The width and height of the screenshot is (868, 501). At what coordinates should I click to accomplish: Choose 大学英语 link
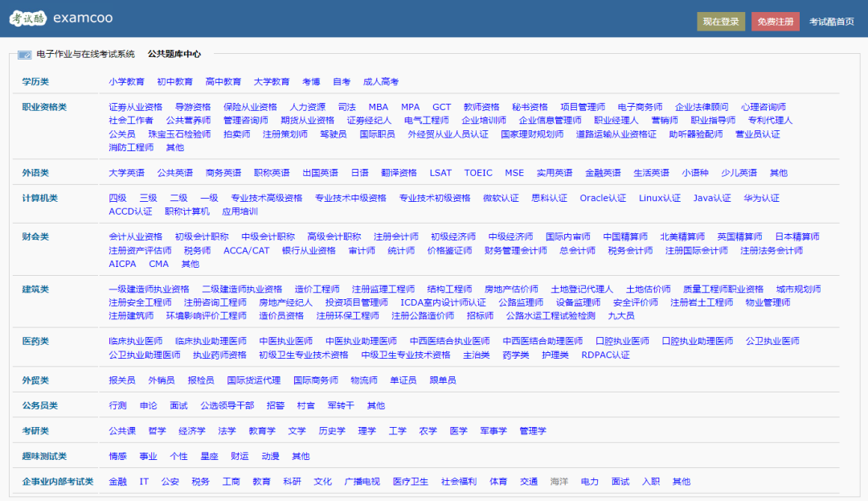(x=126, y=173)
